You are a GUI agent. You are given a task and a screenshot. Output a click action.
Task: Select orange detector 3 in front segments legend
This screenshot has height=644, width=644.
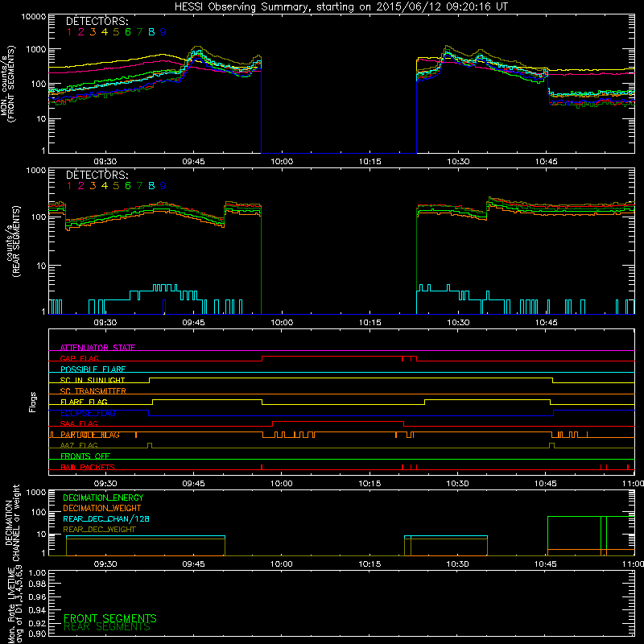click(93, 32)
